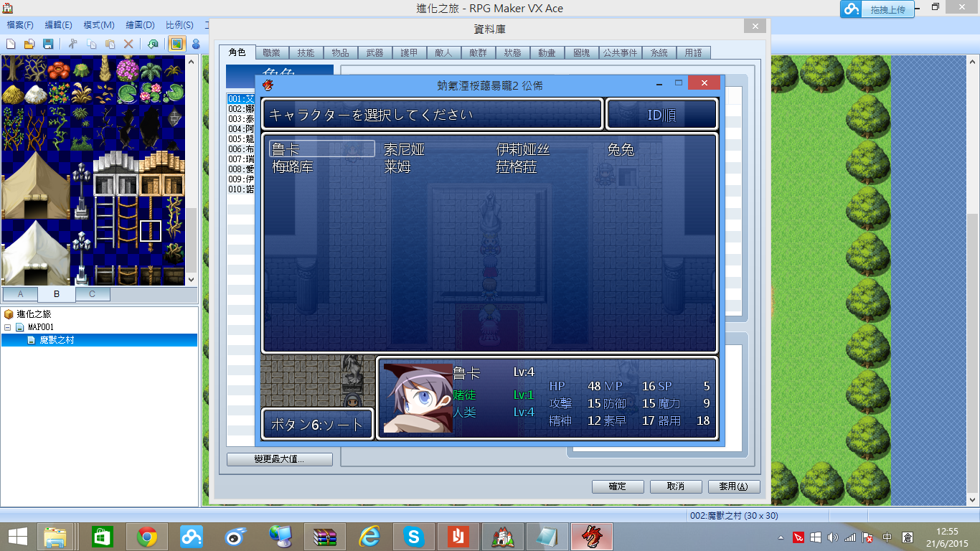Click the Windows Start button
980x551 pixels.
(x=17, y=536)
